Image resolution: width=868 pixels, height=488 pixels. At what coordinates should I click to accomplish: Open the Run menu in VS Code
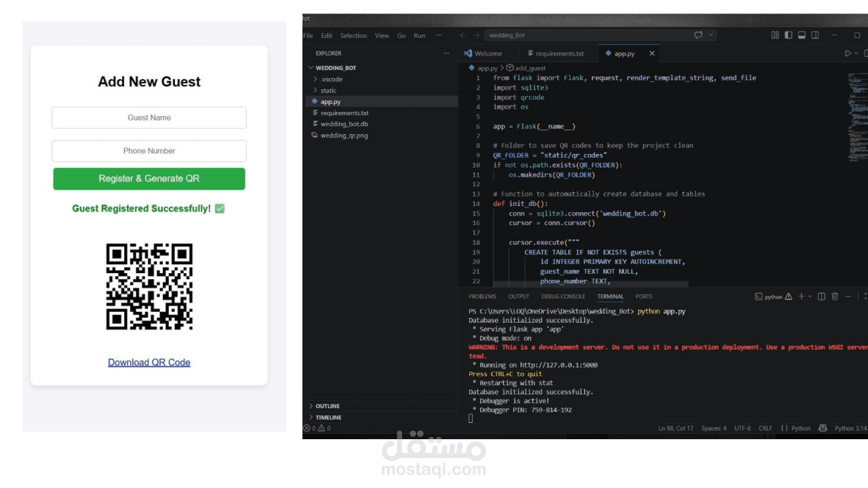pos(420,35)
